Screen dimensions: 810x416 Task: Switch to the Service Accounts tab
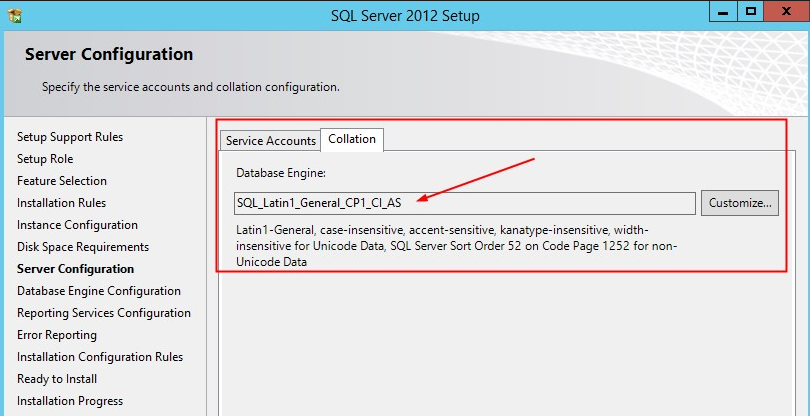click(x=271, y=141)
